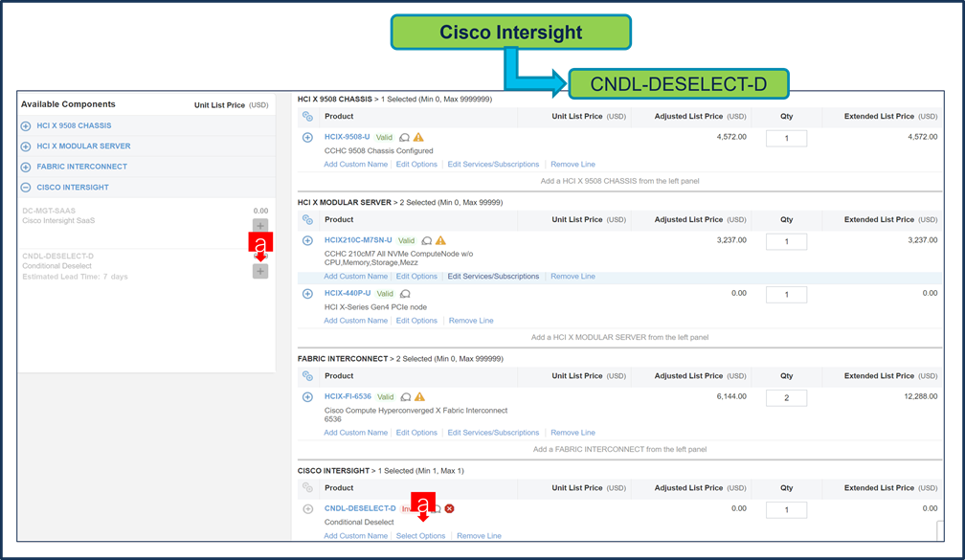
Task: Add CNDL-DESELECT-D with its plus button
Action: (260, 272)
